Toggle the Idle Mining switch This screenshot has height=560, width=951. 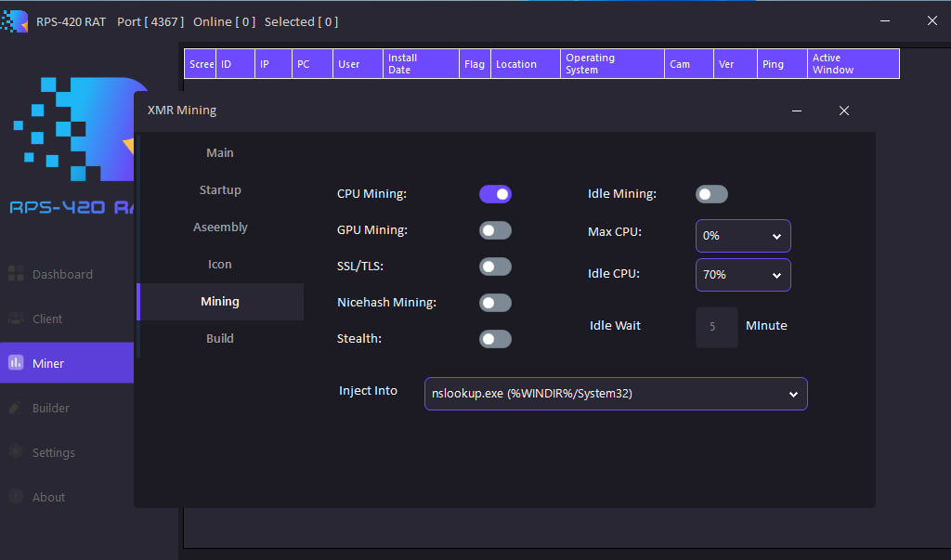[x=711, y=194]
